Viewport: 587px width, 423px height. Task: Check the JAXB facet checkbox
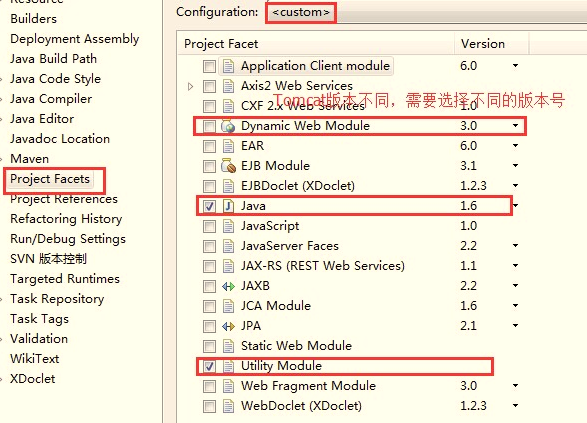click(209, 286)
